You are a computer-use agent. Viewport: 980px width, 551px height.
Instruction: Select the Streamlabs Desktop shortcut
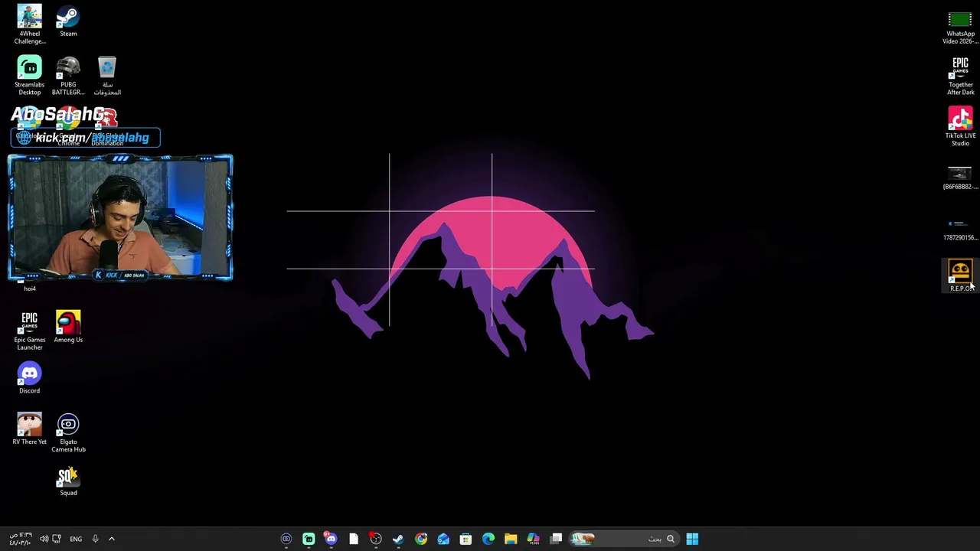30,76
